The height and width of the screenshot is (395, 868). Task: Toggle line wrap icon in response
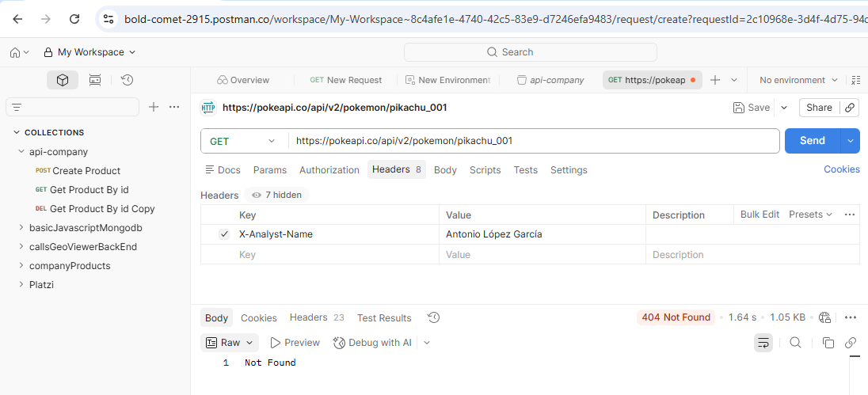tap(763, 343)
